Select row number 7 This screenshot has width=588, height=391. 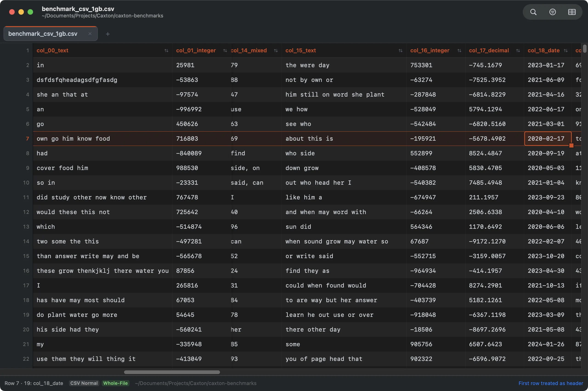click(27, 138)
